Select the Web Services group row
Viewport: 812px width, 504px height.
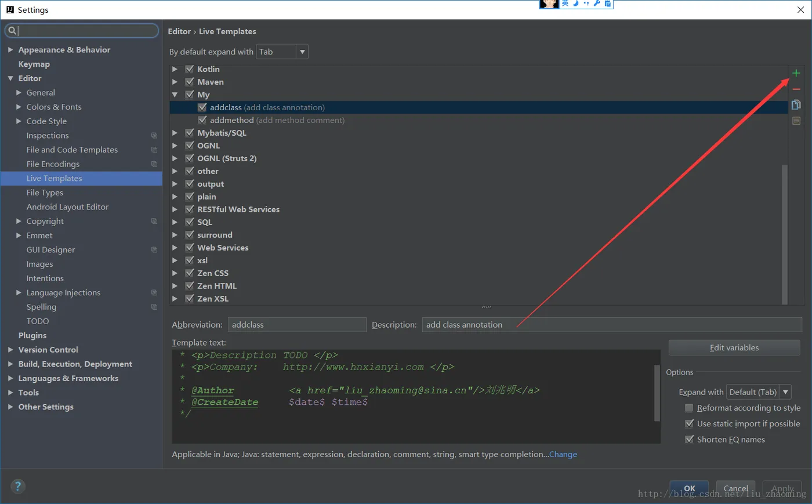coord(223,248)
